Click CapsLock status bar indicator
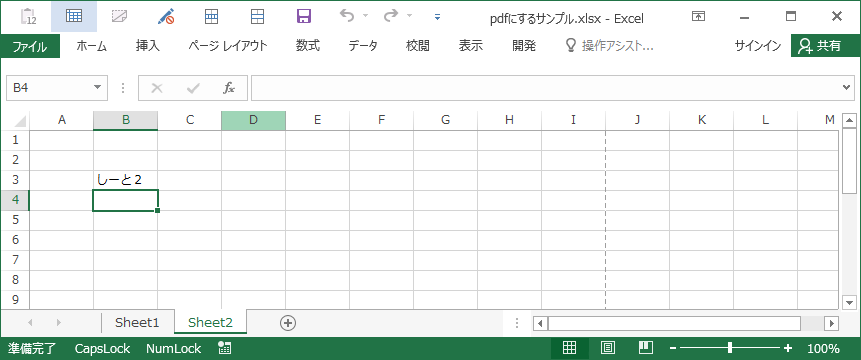This screenshot has height=360, width=861. click(x=102, y=348)
